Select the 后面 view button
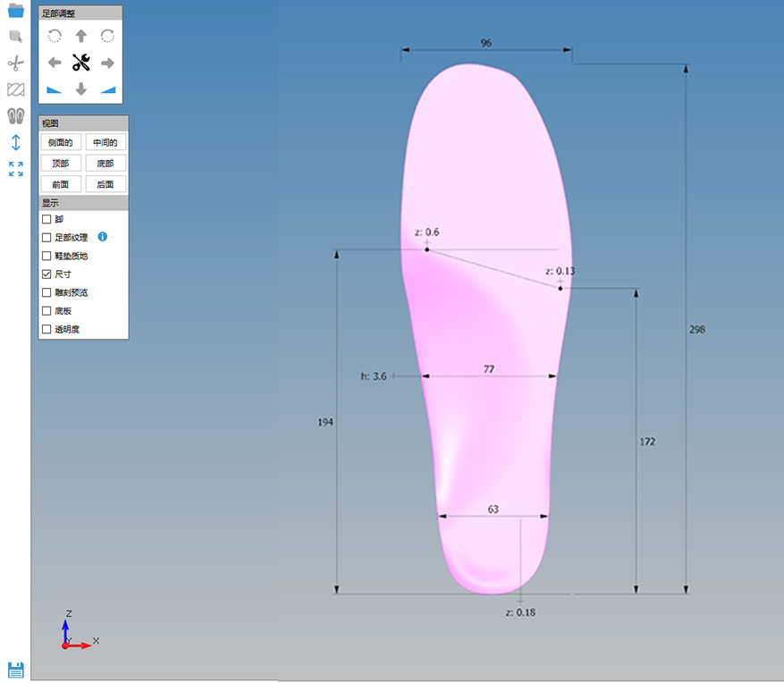This screenshot has width=784, height=683. coord(105,184)
